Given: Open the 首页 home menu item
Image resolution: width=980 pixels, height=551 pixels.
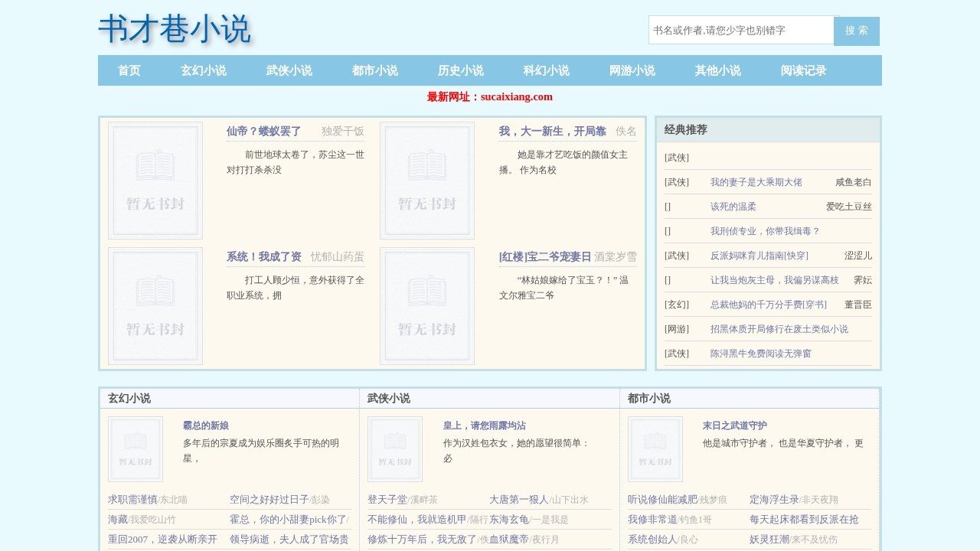Looking at the screenshot, I should pyautogui.click(x=128, y=70).
